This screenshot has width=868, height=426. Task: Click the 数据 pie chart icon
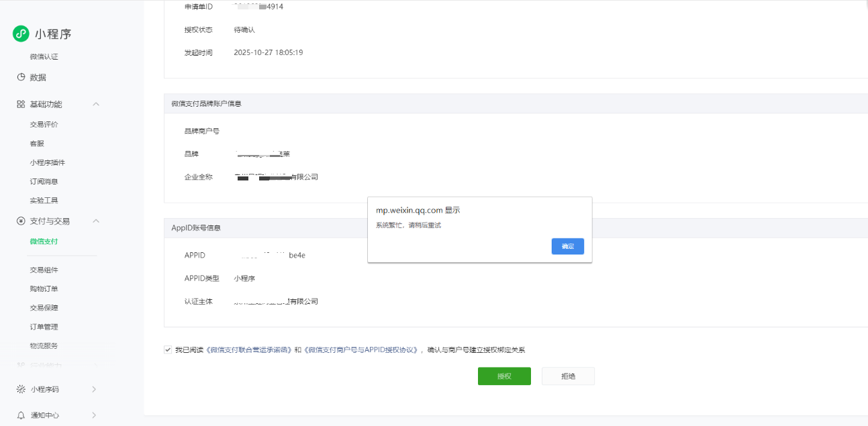pyautogui.click(x=21, y=77)
